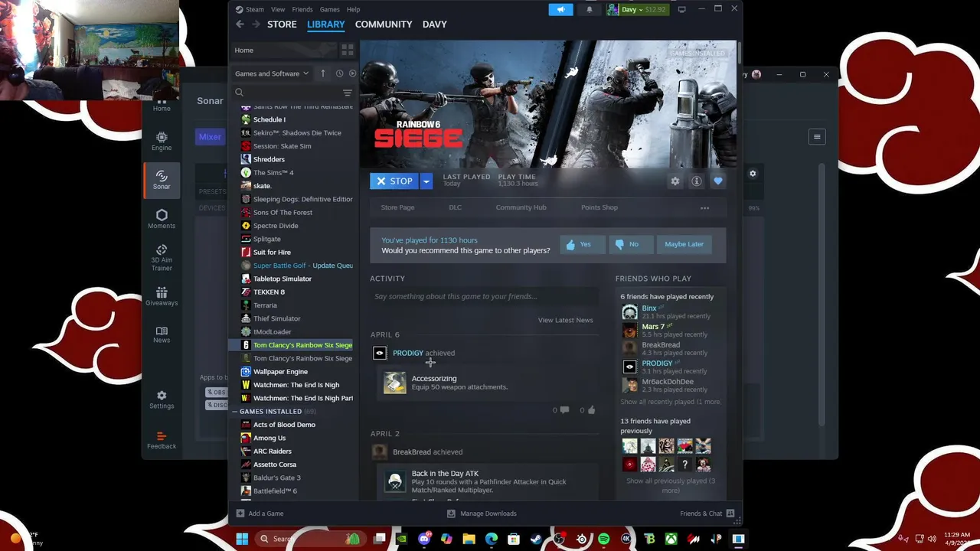Open the Steam notifications bell

click(589, 9)
